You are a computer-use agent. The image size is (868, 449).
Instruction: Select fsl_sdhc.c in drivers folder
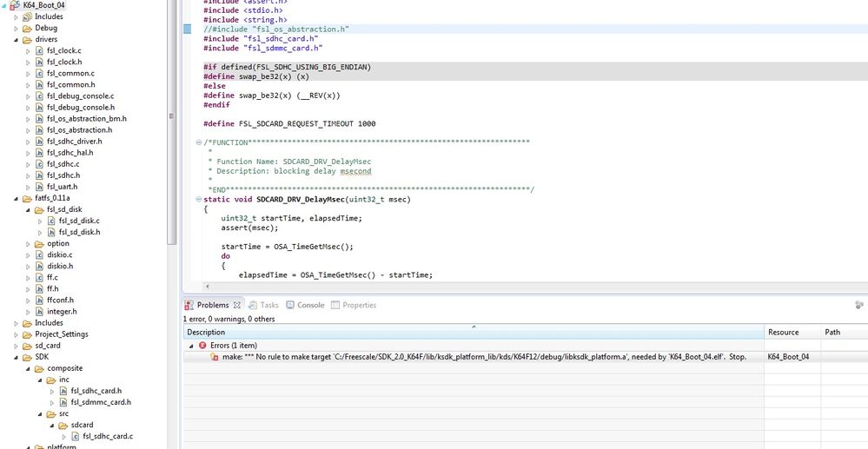coord(63,164)
